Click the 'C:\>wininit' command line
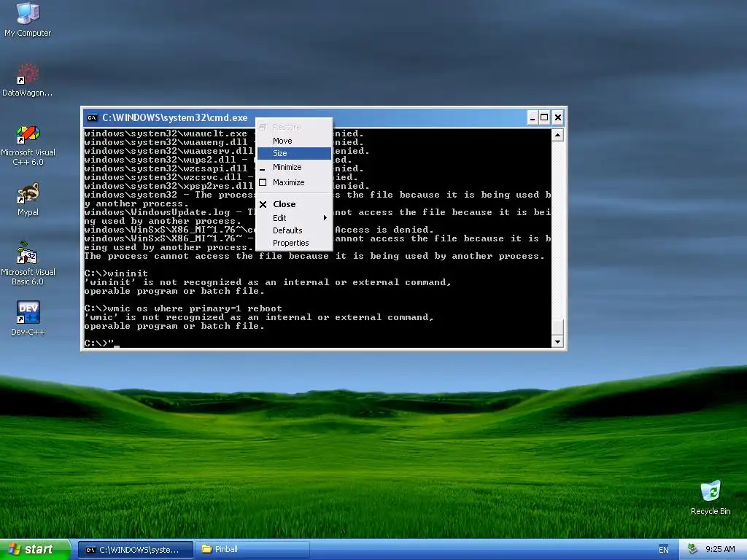The image size is (747, 560). tap(116, 273)
